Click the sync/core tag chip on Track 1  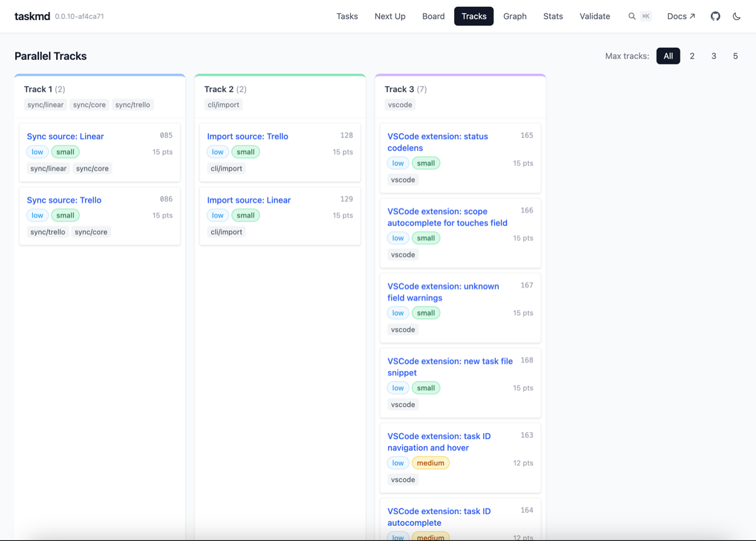point(89,105)
